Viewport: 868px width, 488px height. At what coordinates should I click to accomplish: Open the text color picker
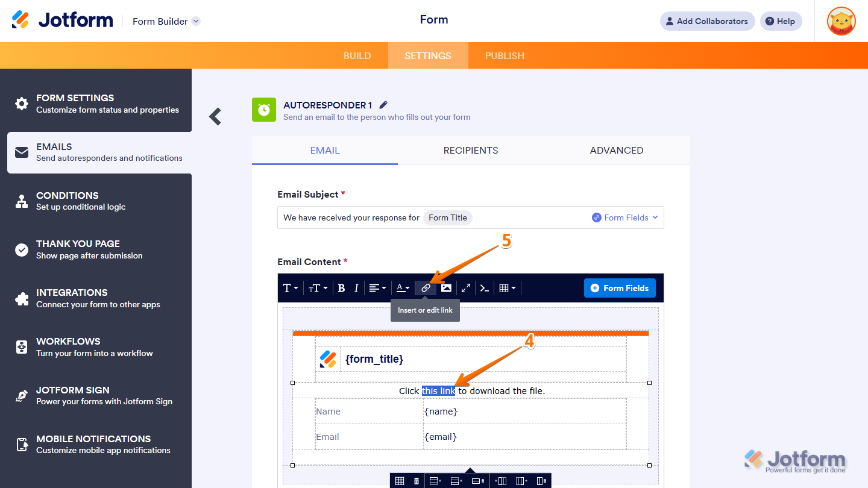[x=403, y=287]
